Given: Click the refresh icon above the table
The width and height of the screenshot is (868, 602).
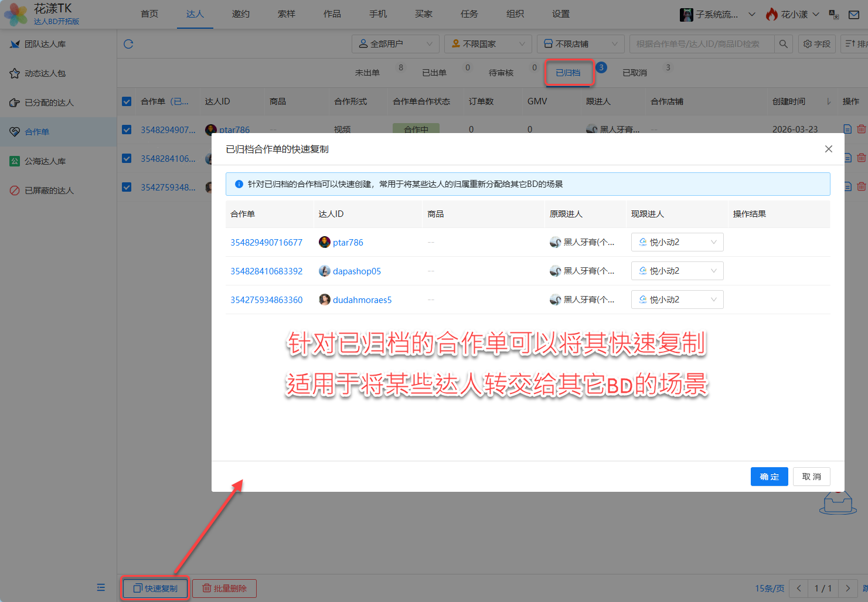Looking at the screenshot, I should click(128, 44).
